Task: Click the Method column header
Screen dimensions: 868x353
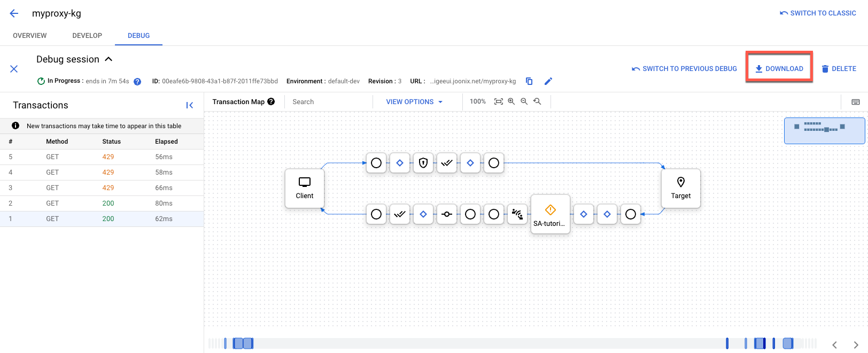Action: (57, 142)
